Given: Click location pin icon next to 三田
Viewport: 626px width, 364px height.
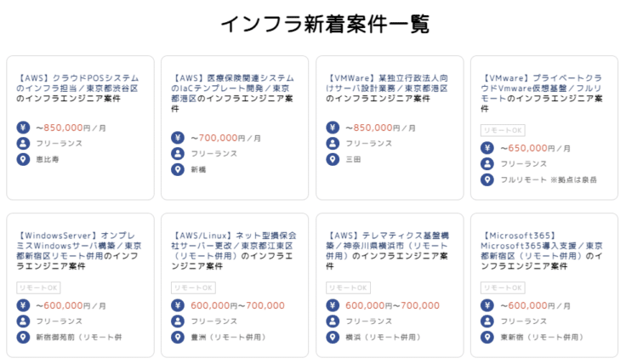Looking at the screenshot, I should (333, 158).
